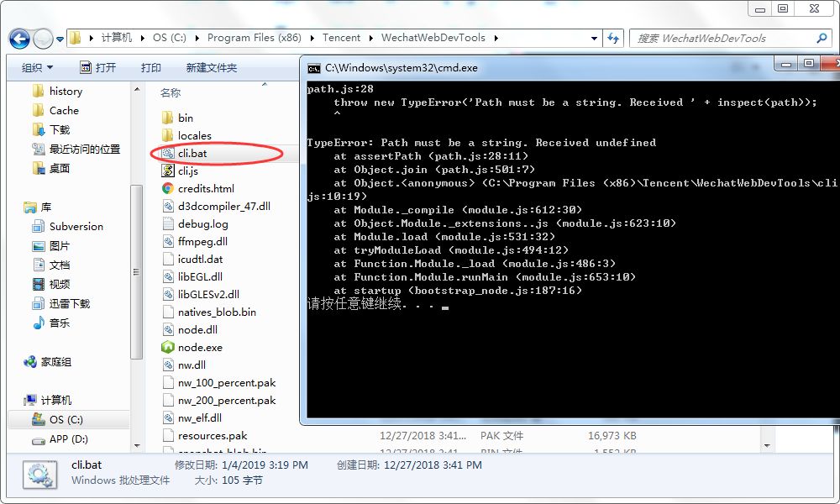Select debug.log file icon
Viewport: 840px width, 504px height.
168,223
